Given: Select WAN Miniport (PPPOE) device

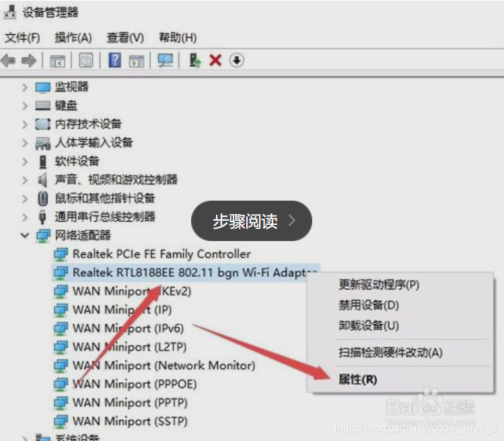Looking at the screenshot, I should pyautogui.click(x=135, y=384).
